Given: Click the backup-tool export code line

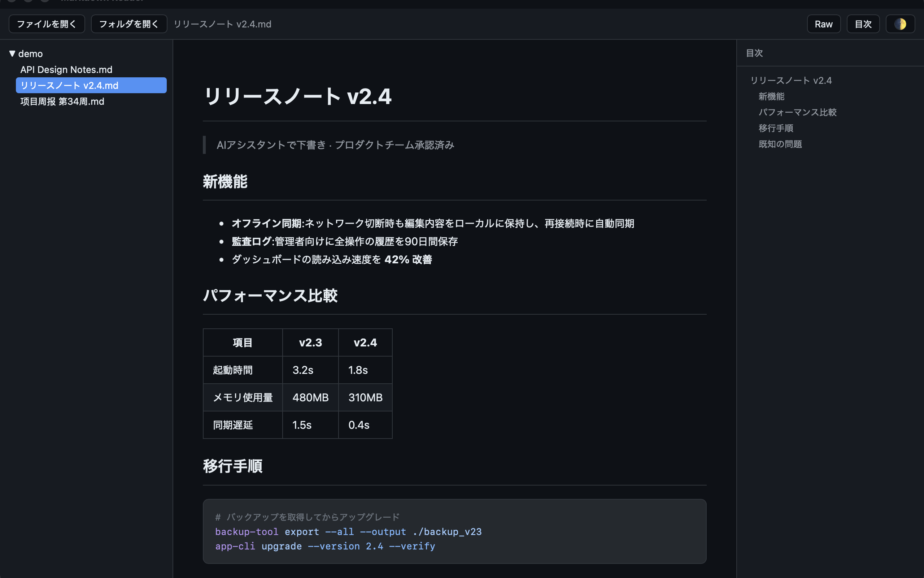Looking at the screenshot, I should click(348, 532).
